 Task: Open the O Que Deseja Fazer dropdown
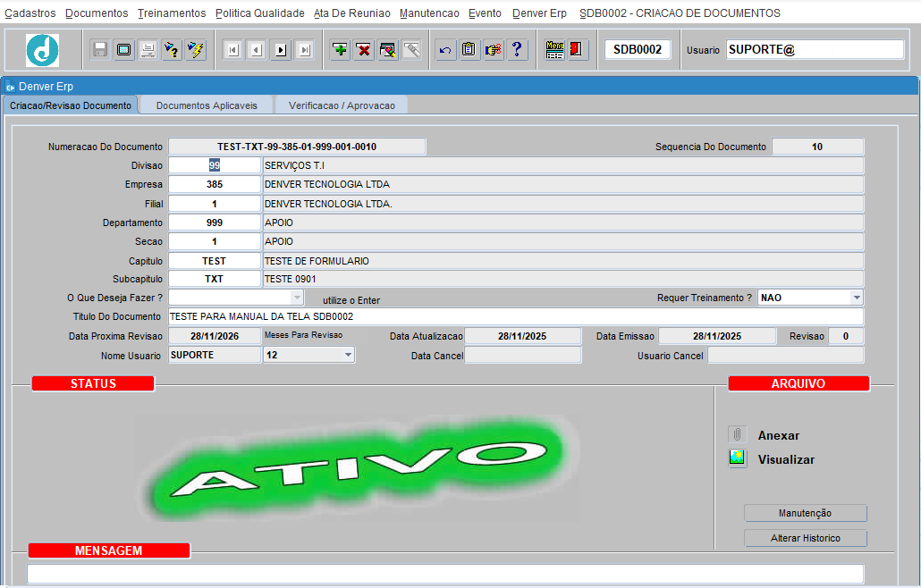point(297,298)
